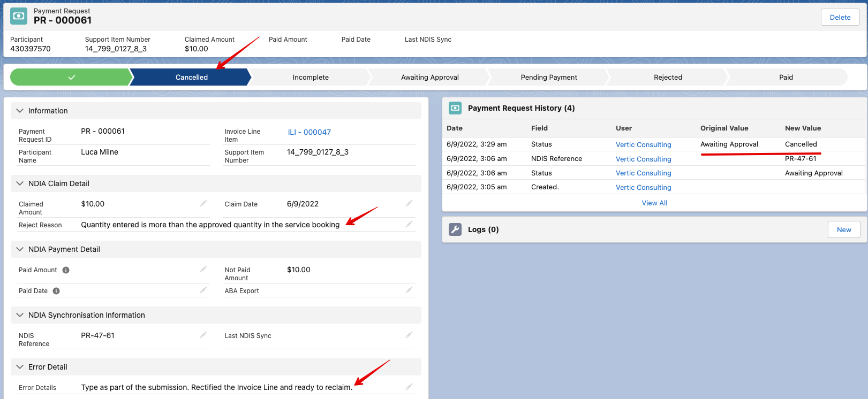Click the info icon next to Paid Date

pyautogui.click(x=56, y=291)
